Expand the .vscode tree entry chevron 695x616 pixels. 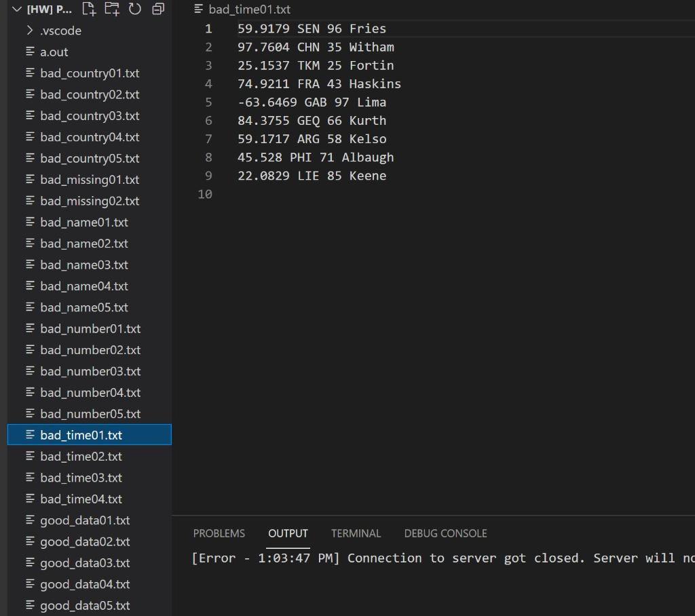[30, 31]
